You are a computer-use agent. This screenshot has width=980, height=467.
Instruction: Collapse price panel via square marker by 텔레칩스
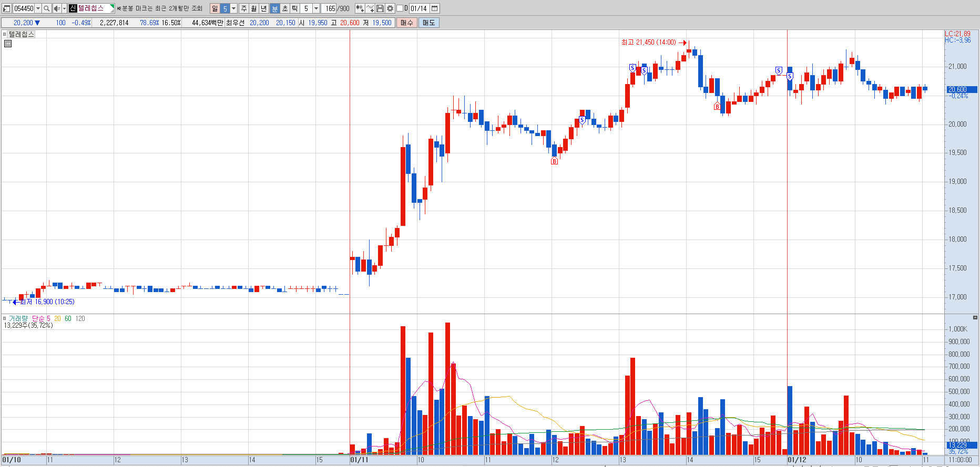[5, 34]
